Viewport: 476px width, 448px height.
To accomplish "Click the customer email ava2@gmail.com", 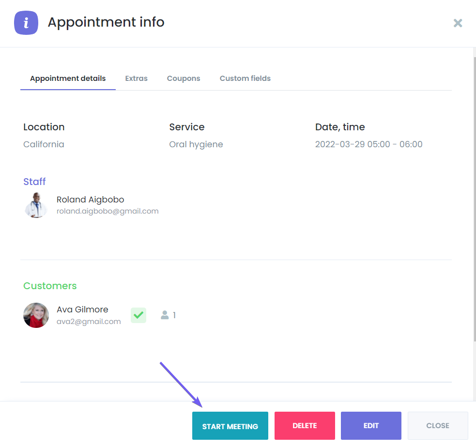I will point(89,321).
